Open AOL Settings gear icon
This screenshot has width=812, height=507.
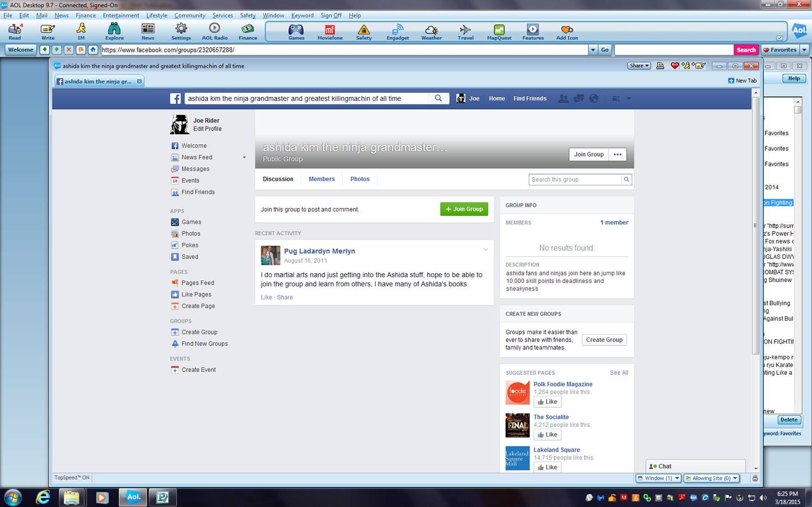click(x=181, y=32)
